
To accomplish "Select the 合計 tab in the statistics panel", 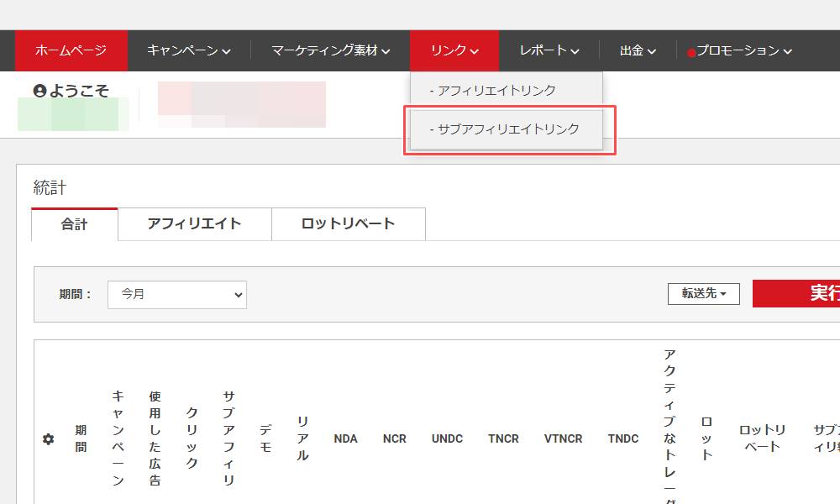I will pyautogui.click(x=74, y=224).
